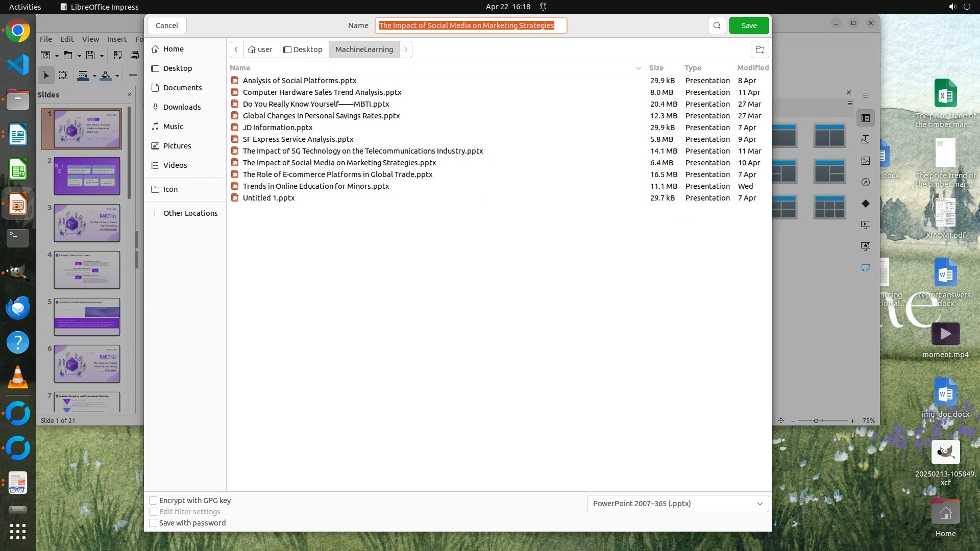Select the Pictures folder in sidebar
Viewport: 980px width, 551px height.
click(x=177, y=146)
